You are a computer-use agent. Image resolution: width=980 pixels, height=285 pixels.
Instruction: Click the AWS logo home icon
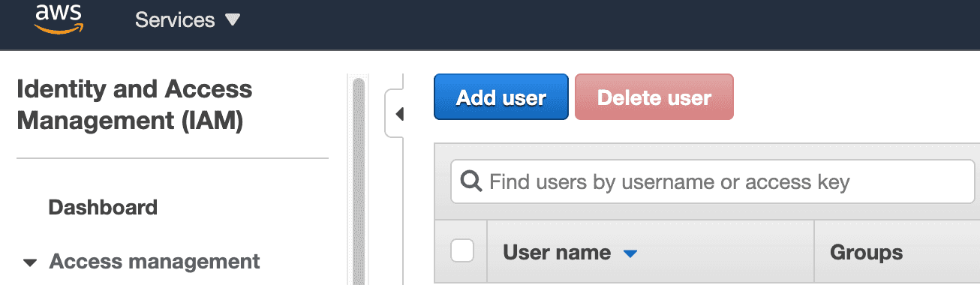pos(59,18)
